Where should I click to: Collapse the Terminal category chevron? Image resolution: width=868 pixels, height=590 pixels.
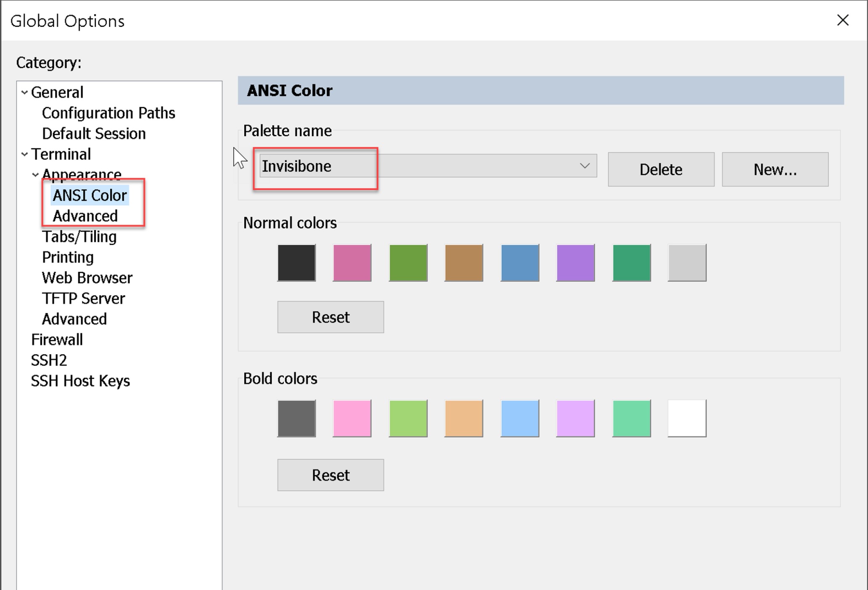24,154
